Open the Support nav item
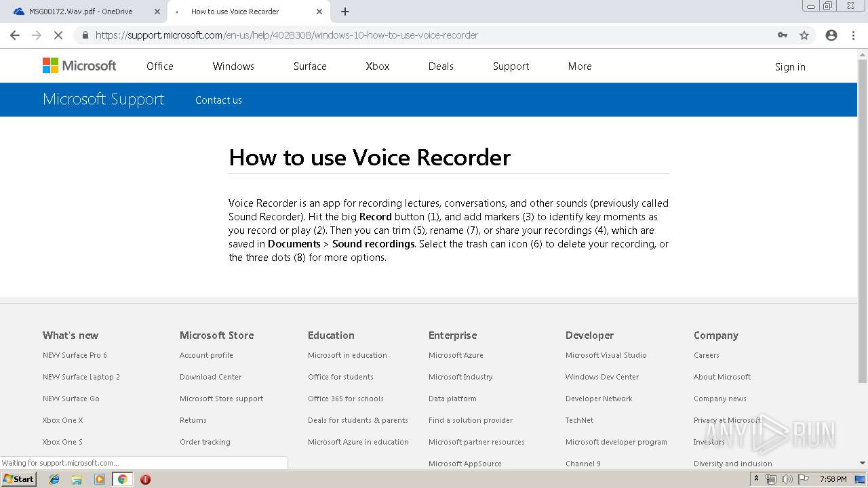 (x=511, y=66)
